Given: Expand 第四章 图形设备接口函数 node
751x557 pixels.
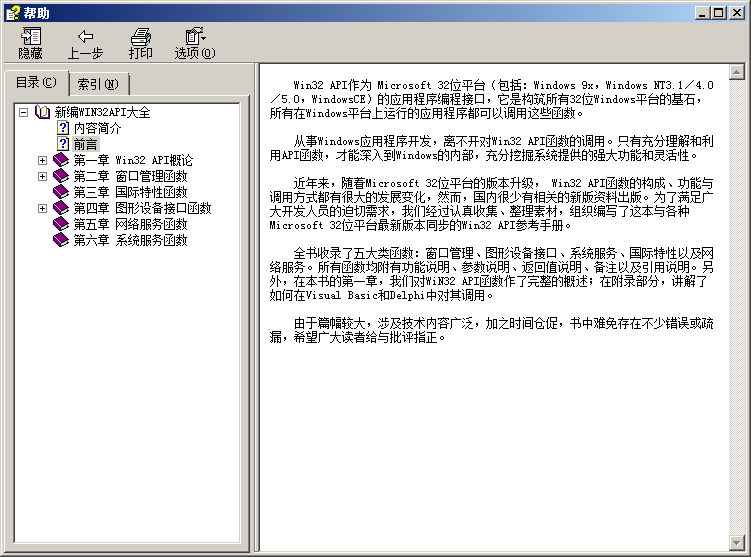Looking at the screenshot, I should 43,208.
